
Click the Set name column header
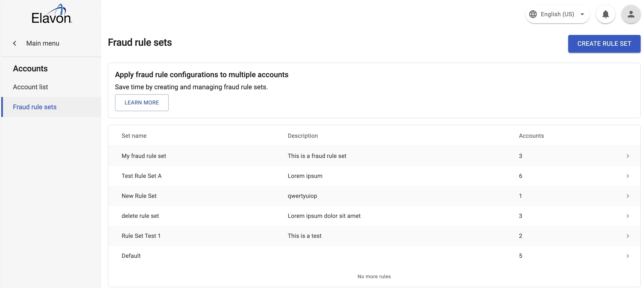(x=134, y=136)
